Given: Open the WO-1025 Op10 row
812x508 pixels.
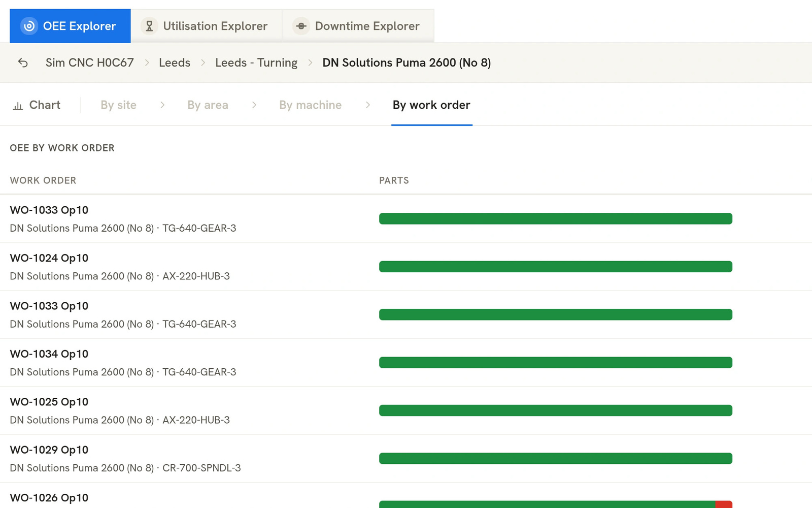Looking at the screenshot, I should click(x=406, y=410).
